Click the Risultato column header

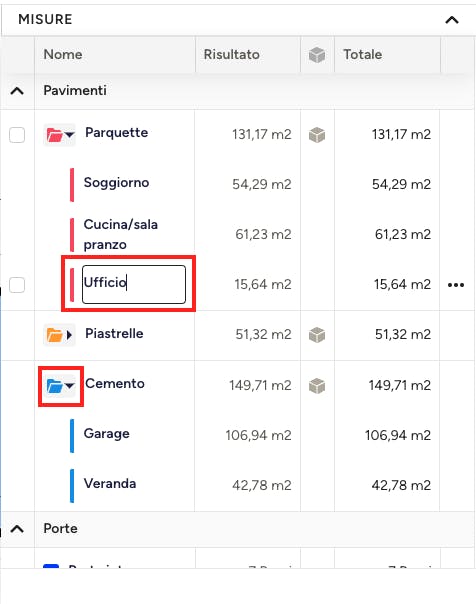231,54
